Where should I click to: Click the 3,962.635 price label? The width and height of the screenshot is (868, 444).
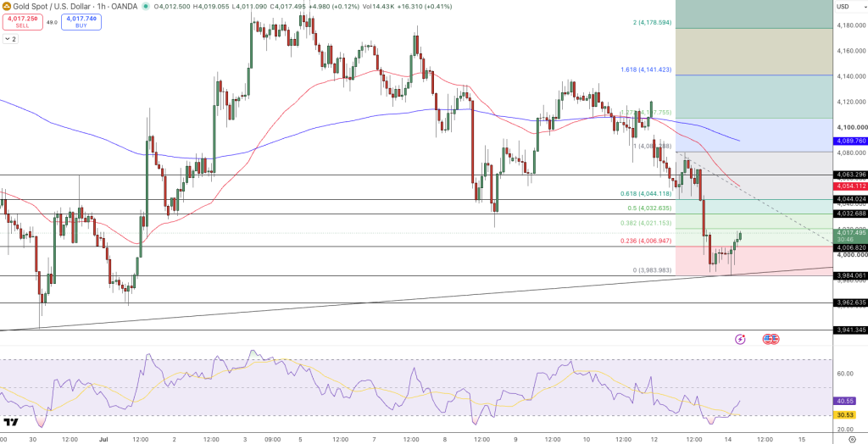[851, 302]
